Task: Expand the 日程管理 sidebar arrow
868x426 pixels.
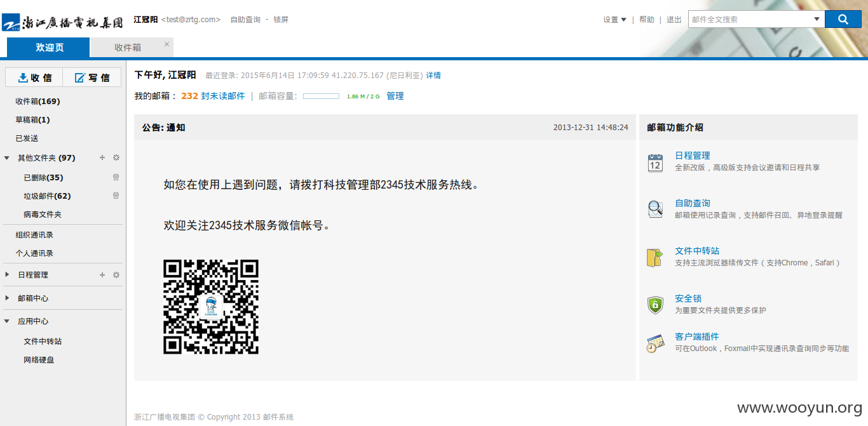Action: (x=7, y=275)
